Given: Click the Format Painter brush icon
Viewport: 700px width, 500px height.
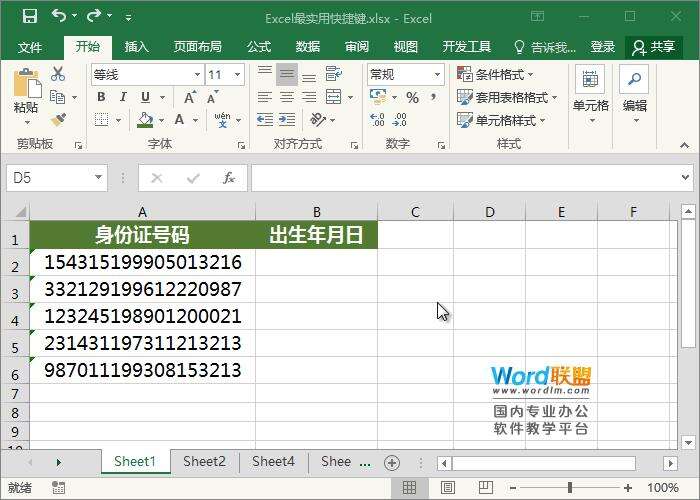Looking at the screenshot, I should (58, 120).
